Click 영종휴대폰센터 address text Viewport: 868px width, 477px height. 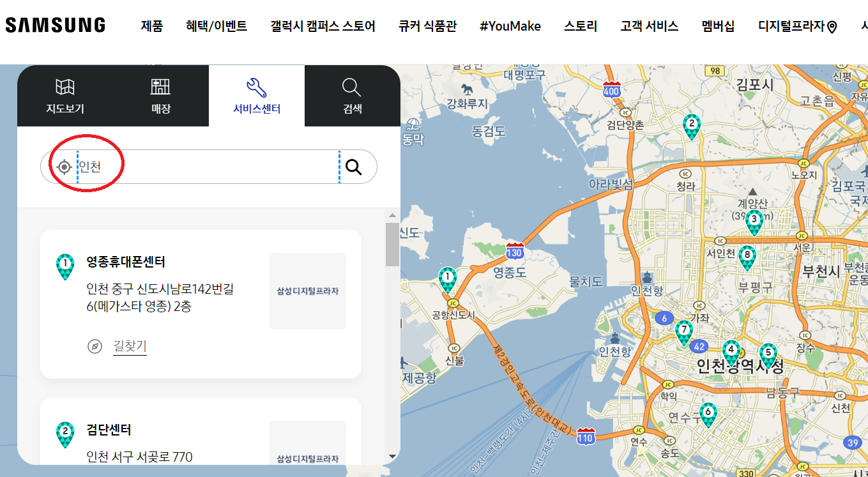(160, 298)
